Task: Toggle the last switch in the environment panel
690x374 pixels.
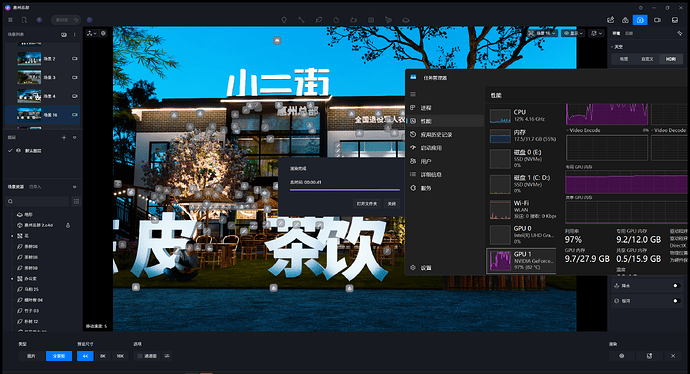Action: [x=676, y=301]
